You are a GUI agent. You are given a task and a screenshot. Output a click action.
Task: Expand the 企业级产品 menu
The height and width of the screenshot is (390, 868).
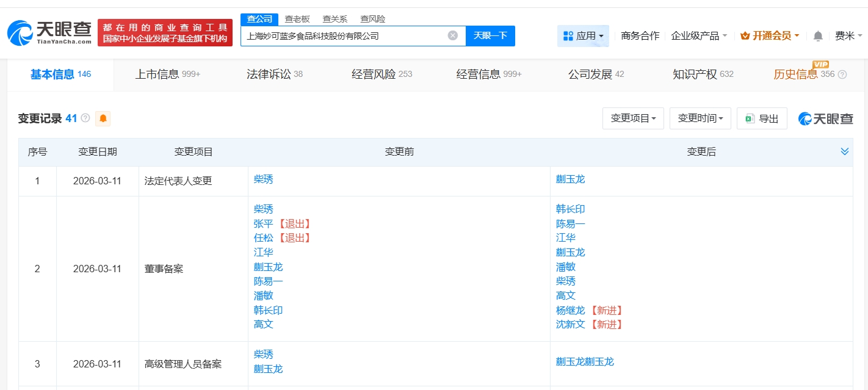pos(699,36)
